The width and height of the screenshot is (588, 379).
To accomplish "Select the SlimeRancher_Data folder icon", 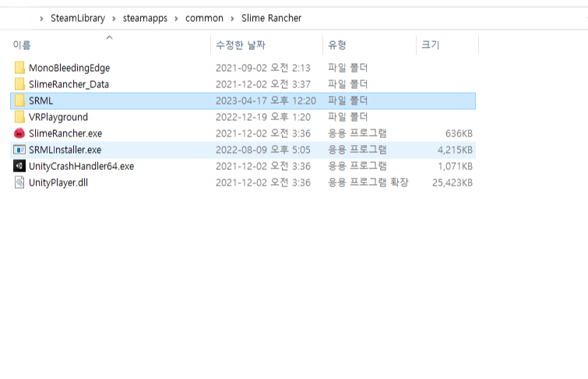I will click(19, 84).
